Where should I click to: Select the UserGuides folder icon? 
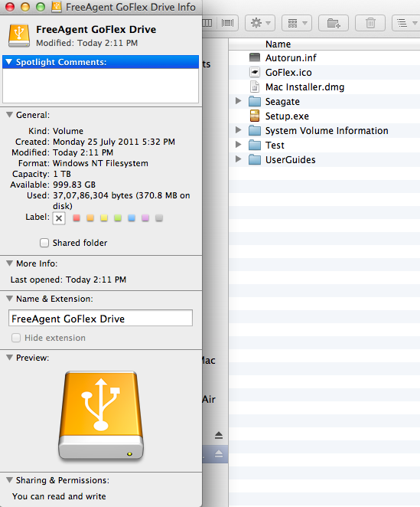coord(255,159)
